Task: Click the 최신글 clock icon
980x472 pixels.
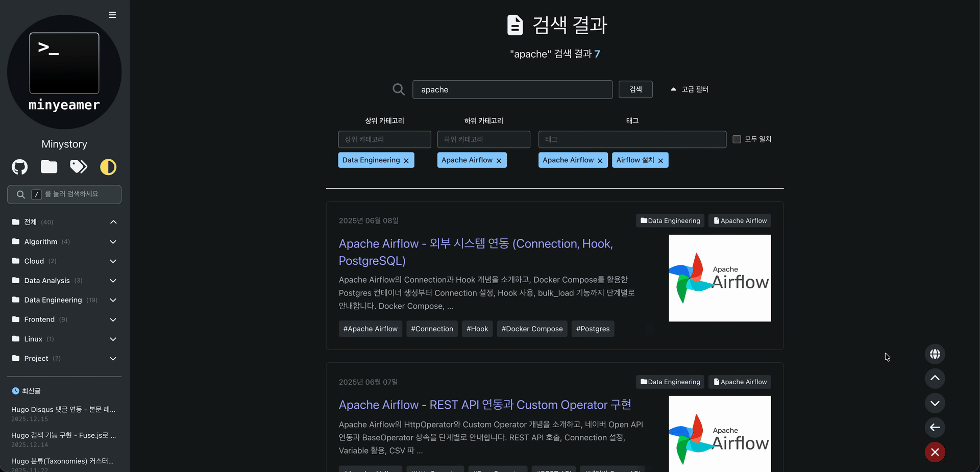Action: pos(15,391)
